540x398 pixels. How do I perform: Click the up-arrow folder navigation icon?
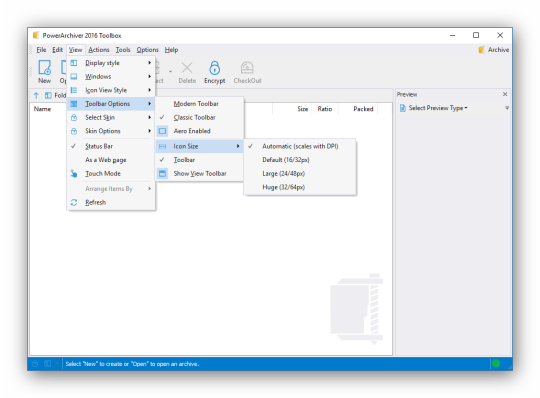point(37,95)
